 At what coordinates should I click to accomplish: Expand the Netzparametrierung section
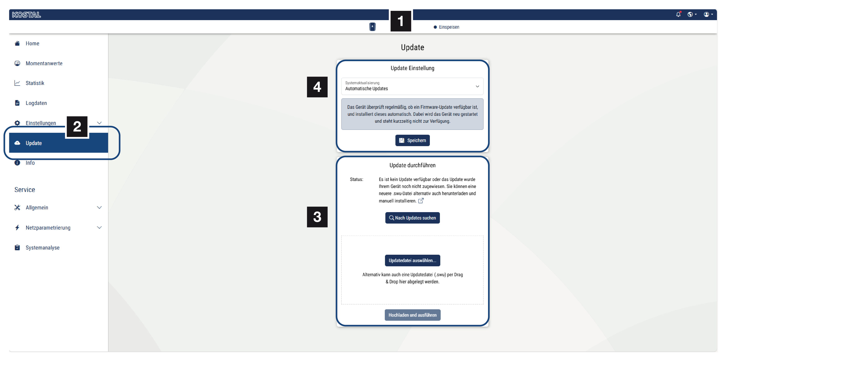coord(99,228)
